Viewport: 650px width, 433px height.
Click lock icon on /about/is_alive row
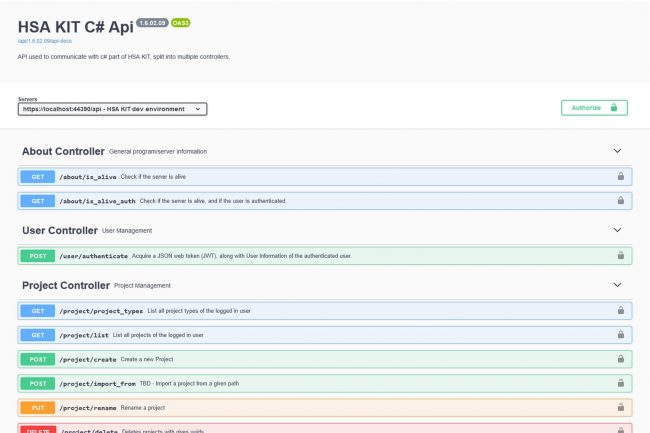coord(621,176)
